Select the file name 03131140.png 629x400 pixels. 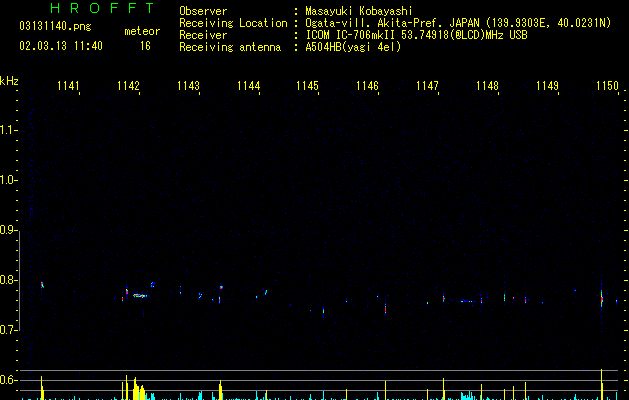[x=55, y=27]
